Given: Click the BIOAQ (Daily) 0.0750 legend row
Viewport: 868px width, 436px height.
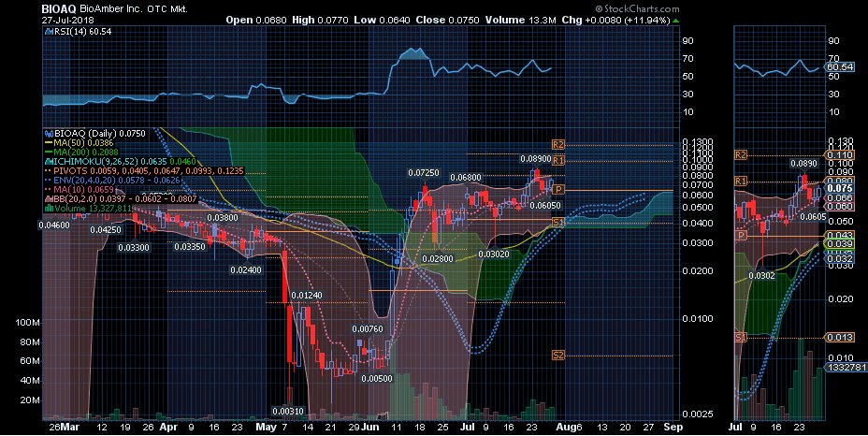Looking at the screenshot, I should coord(94,134).
